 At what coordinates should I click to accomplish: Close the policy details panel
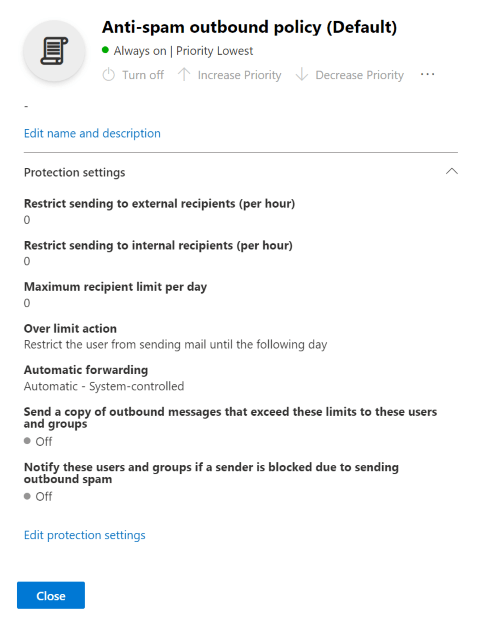click(51, 595)
